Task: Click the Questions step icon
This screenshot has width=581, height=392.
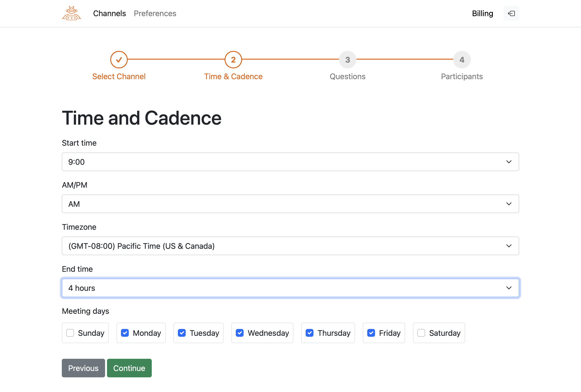Action: click(x=348, y=59)
